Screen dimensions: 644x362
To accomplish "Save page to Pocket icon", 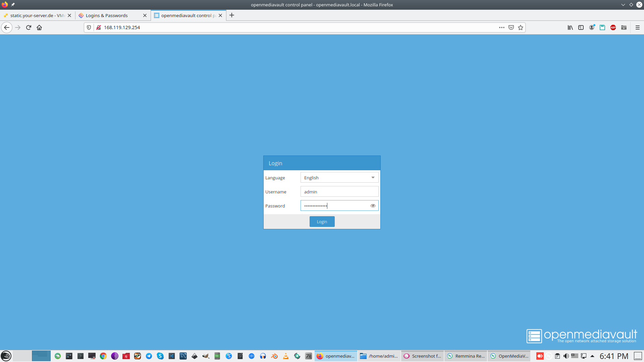I will pyautogui.click(x=511, y=27).
